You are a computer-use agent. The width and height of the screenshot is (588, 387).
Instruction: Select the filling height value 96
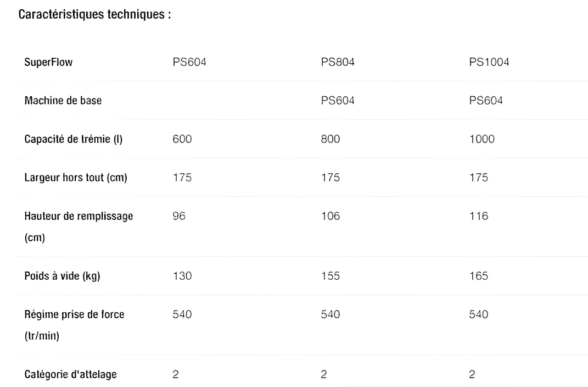click(179, 217)
